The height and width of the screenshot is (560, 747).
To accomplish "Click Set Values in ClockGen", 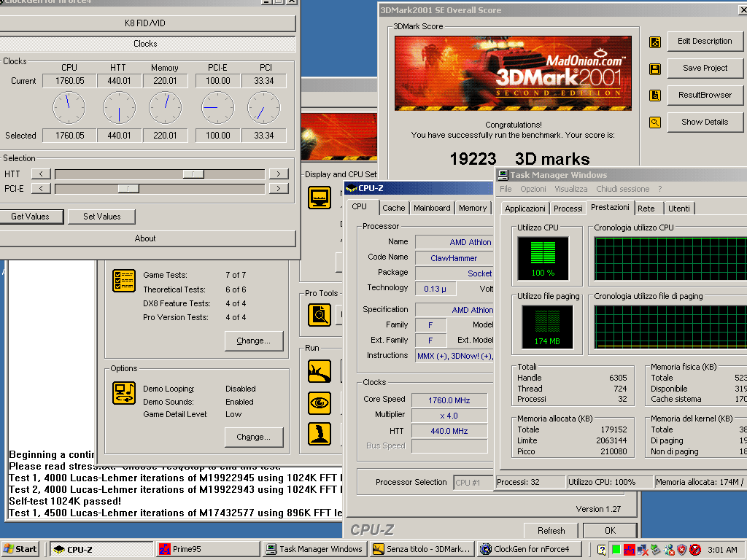I will click(x=102, y=217).
